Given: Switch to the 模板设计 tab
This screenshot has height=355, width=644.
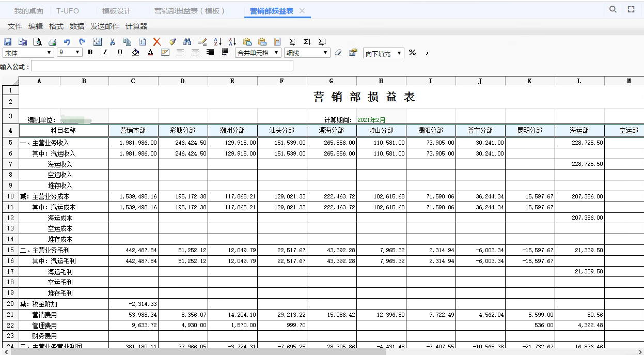Looking at the screenshot, I should pyautogui.click(x=117, y=11).
